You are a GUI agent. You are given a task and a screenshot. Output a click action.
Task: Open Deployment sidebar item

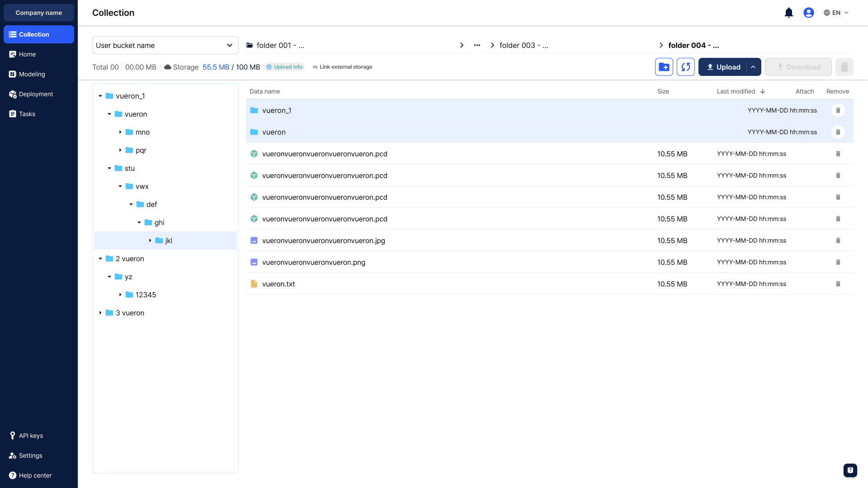tap(36, 94)
